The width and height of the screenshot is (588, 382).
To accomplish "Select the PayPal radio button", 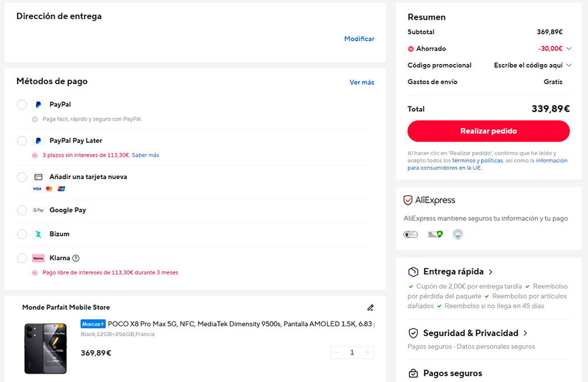I will [22, 105].
